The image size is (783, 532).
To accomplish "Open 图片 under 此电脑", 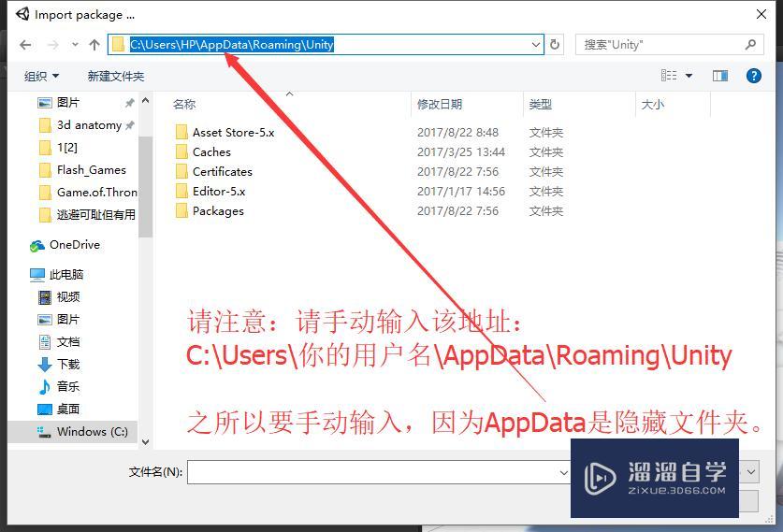I will pyautogui.click(x=59, y=320).
